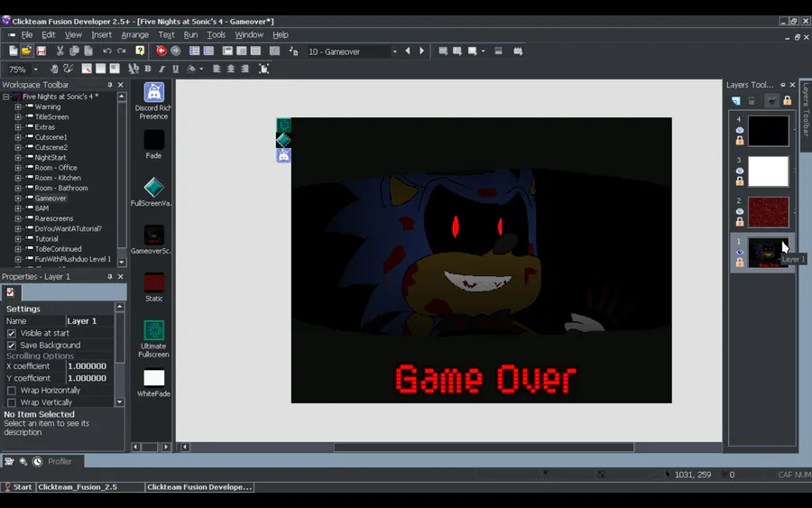Open the File menu

[x=27, y=34]
